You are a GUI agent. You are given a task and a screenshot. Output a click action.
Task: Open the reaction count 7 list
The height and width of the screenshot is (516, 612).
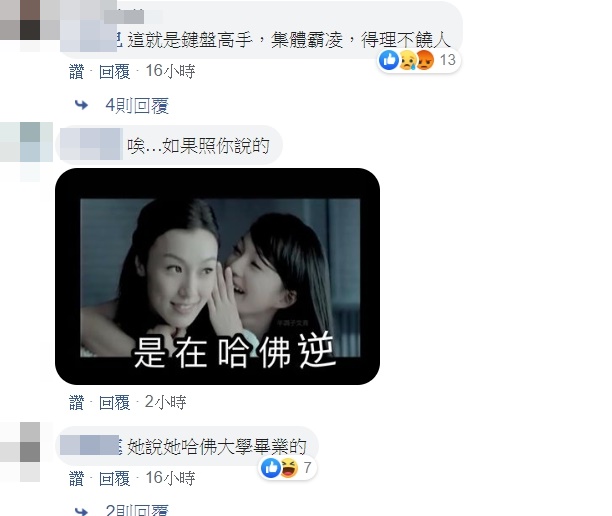point(307,467)
